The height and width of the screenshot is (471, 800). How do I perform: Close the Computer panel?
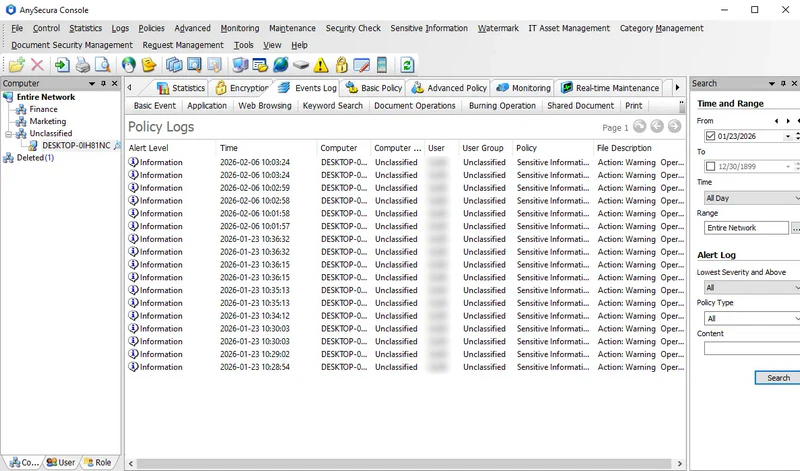[x=114, y=83]
